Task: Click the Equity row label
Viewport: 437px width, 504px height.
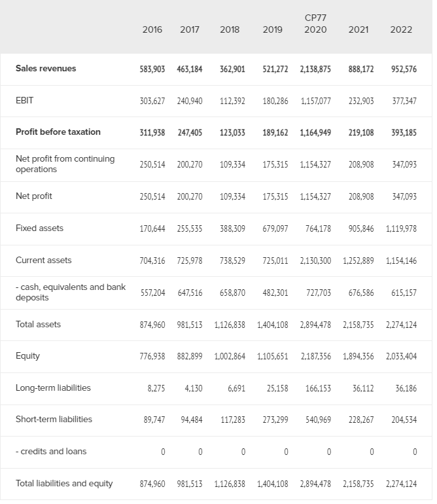Action: (28, 355)
